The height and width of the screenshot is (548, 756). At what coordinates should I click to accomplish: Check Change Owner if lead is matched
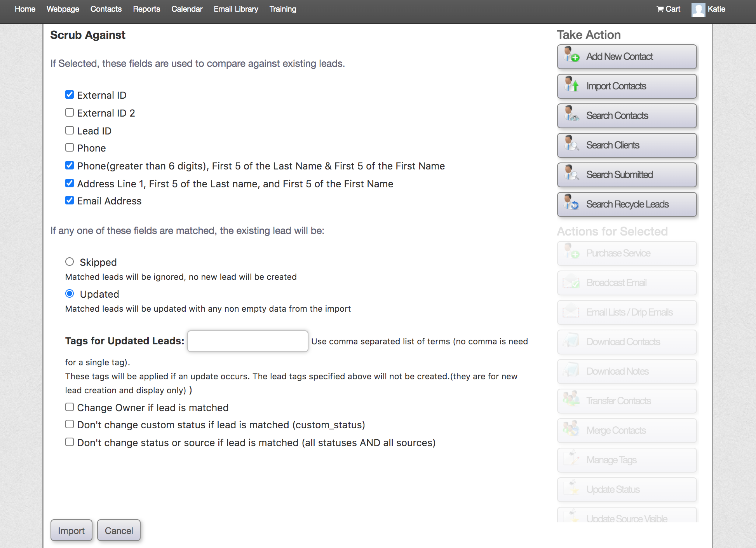point(70,407)
